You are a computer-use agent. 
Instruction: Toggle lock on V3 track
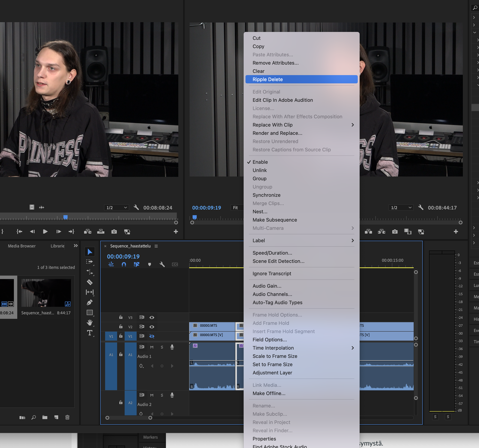pos(121,317)
